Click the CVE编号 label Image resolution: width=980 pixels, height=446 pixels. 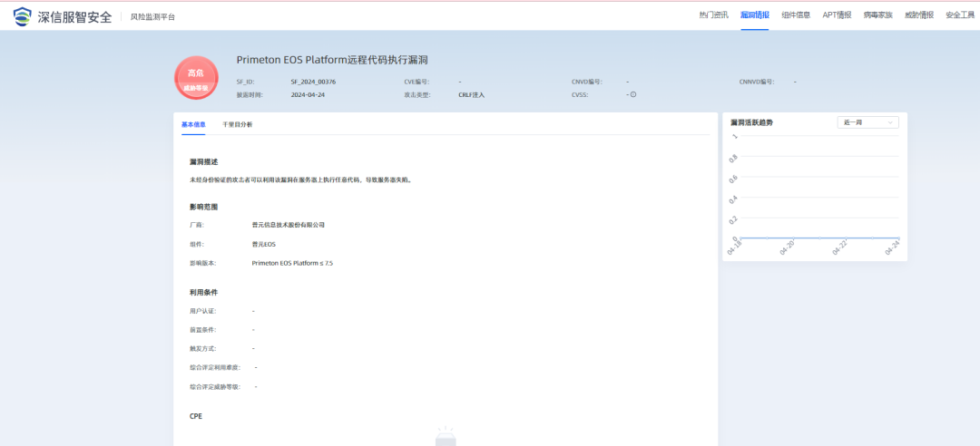416,82
